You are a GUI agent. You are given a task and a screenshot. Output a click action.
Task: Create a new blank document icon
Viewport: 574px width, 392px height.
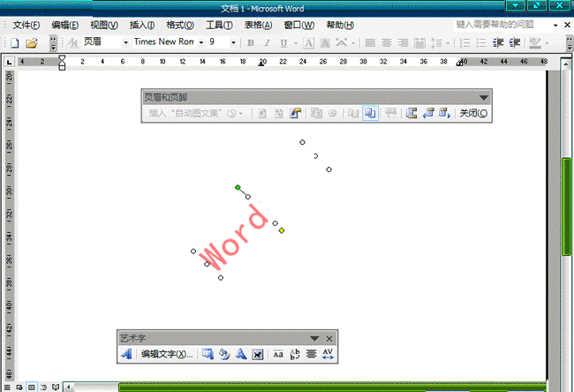coord(15,43)
